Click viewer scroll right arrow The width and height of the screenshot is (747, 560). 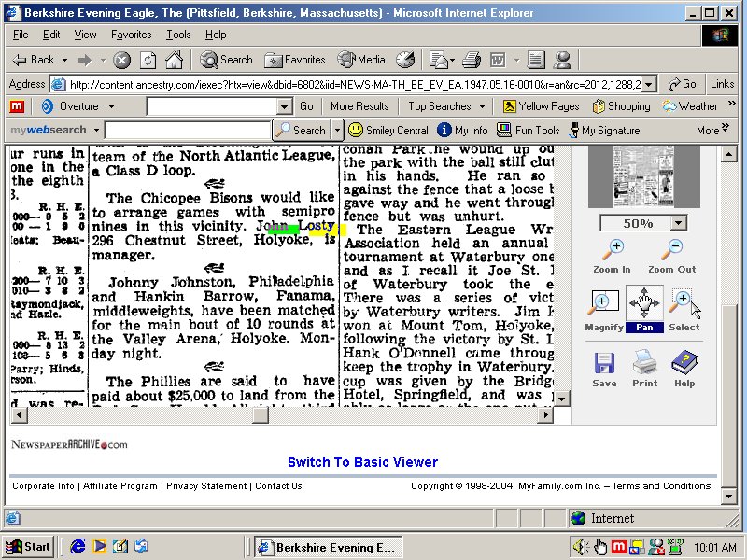click(x=545, y=414)
